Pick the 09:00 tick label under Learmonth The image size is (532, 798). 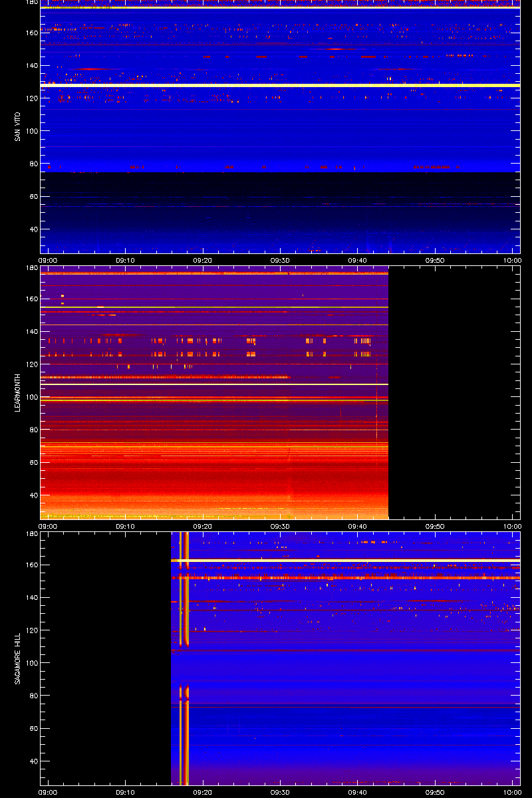[48, 526]
